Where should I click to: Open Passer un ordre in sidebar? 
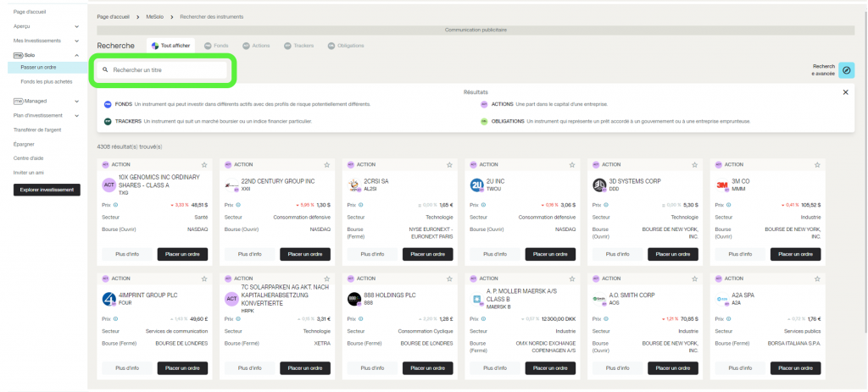(x=39, y=67)
